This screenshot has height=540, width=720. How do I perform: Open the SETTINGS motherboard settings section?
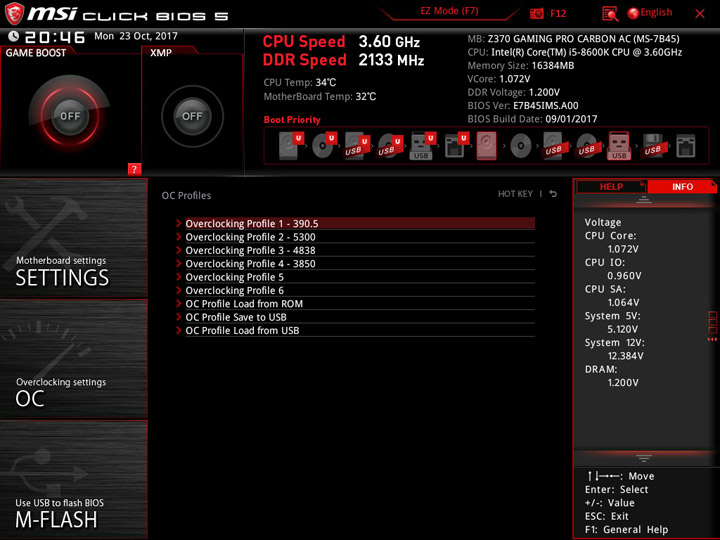point(73,238)
